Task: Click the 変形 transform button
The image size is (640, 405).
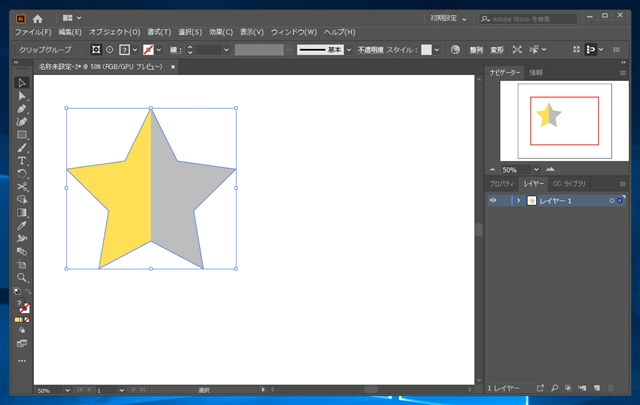Action: (497, 50)
